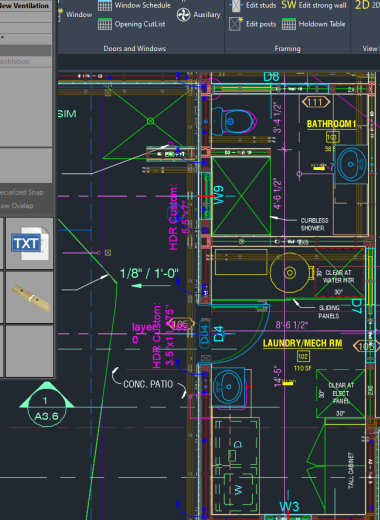Click the Holdown Table grid icon
This screenshot has width=380, height=520.
(289, 24)
